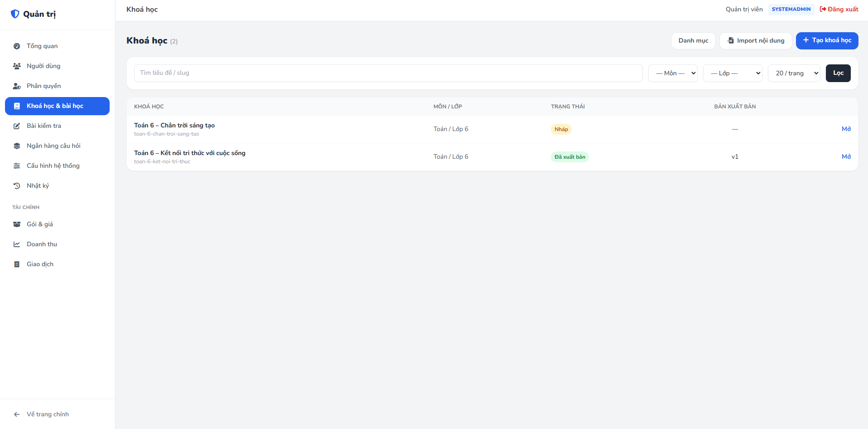Open the 20 / trang page size dropdown
This screenshot has height=429, width=868.
point(794,73)
